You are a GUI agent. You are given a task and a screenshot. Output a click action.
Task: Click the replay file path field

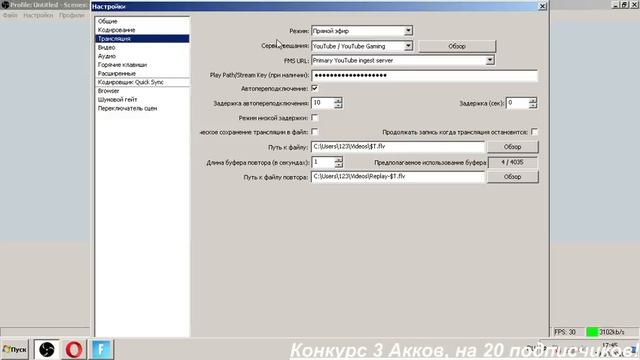click(x=398, y=177)
